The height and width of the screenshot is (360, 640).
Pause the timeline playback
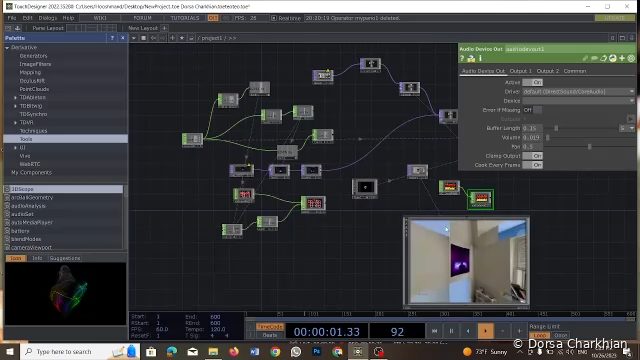tap(451, 331)
